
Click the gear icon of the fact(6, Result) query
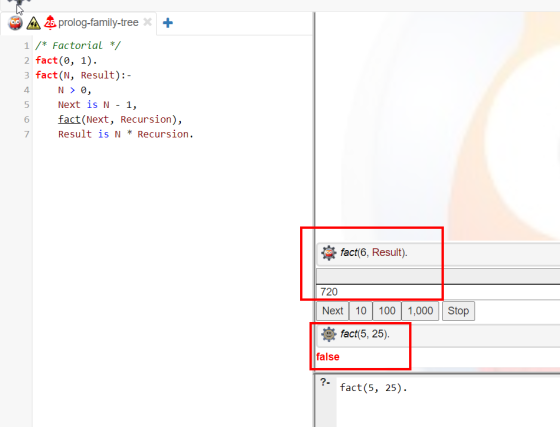click(x=328, y=252)
